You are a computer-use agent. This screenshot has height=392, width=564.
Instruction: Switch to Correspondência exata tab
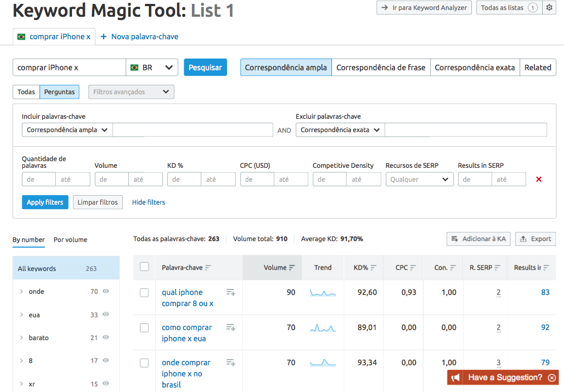475,67
